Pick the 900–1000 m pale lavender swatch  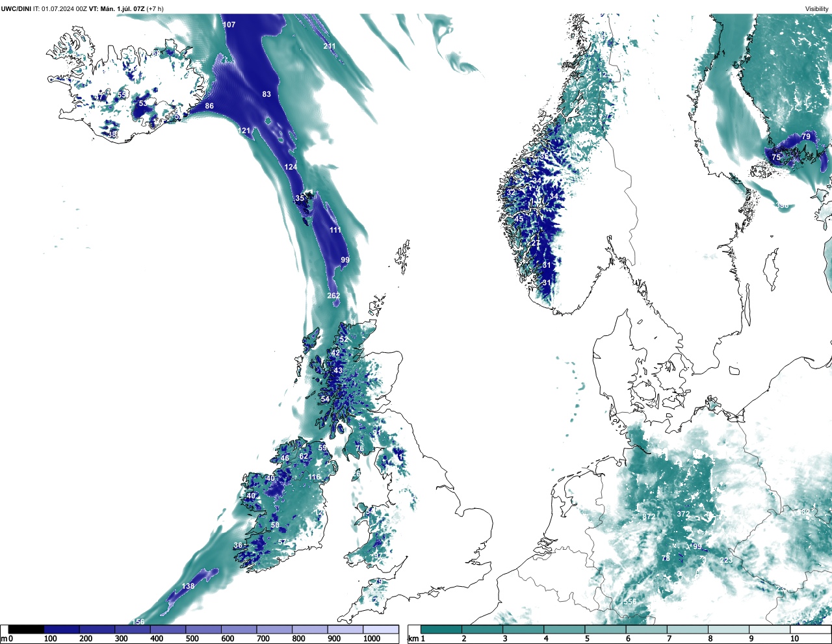(x=345, y=630)
